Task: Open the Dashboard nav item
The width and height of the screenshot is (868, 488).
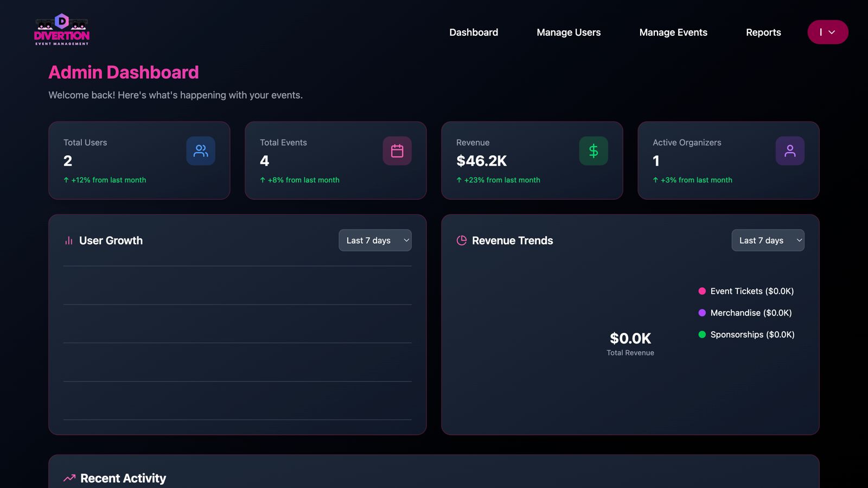Action: pos(474,33)
